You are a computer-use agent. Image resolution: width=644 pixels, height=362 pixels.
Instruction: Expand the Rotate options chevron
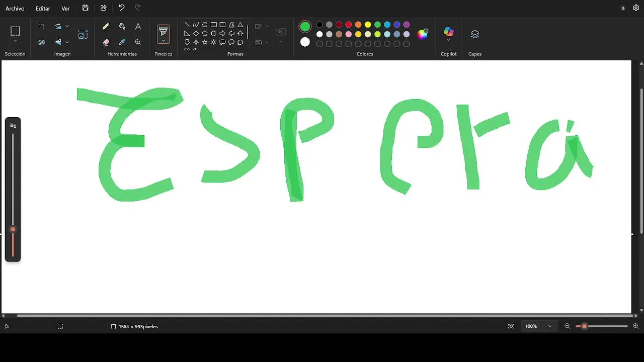coord(67,26)
